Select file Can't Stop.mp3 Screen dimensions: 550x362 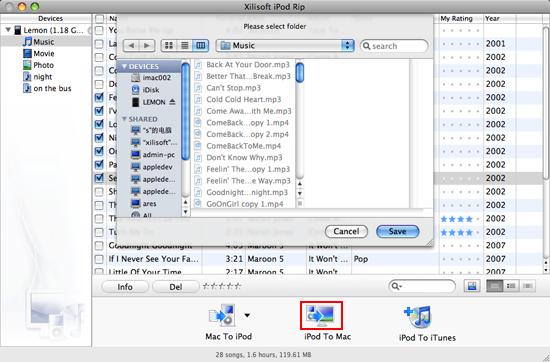[x=233, y=88]
